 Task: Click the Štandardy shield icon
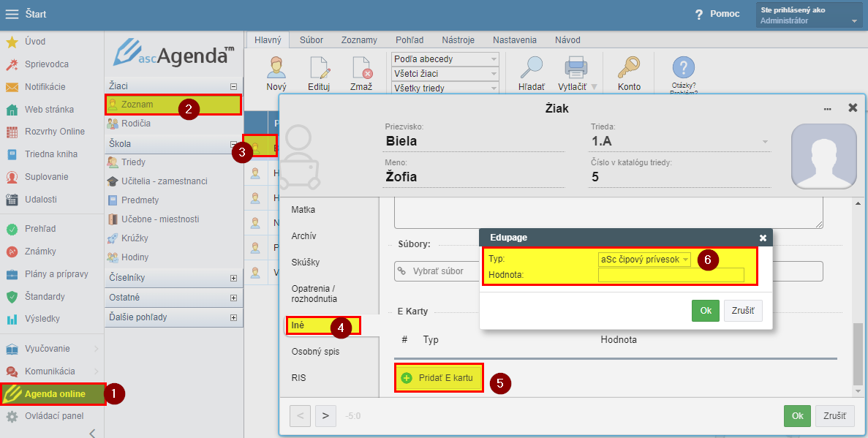point(12,297)
